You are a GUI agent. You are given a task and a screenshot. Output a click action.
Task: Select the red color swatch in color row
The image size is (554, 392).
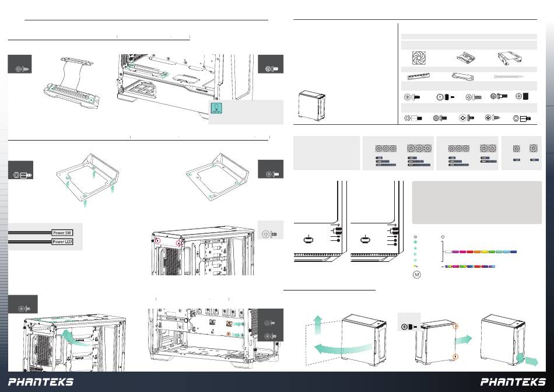pyautogui.click(x=470, y=252)
